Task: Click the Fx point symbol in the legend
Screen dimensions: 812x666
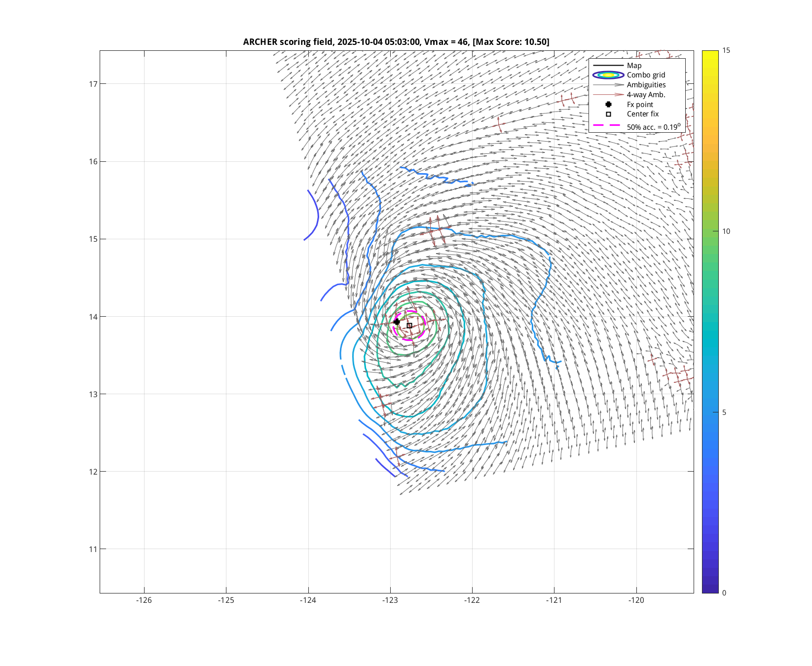Action: (x=608, y=105)
